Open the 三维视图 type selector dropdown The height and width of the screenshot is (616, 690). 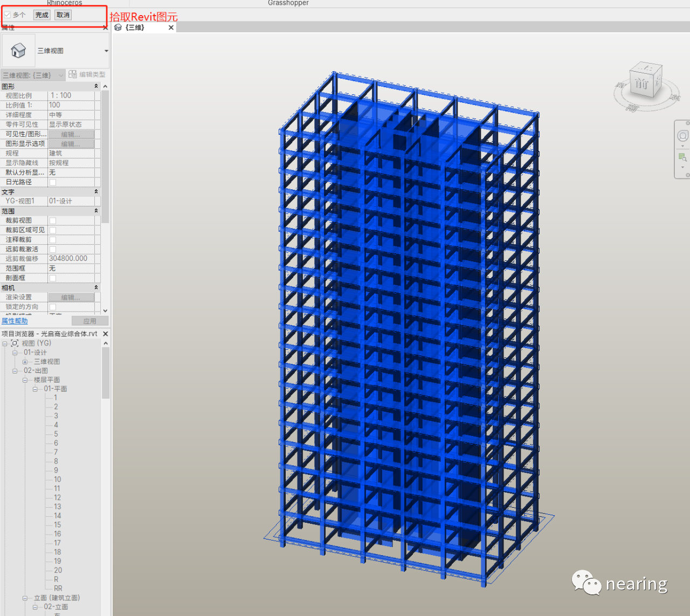106,51
